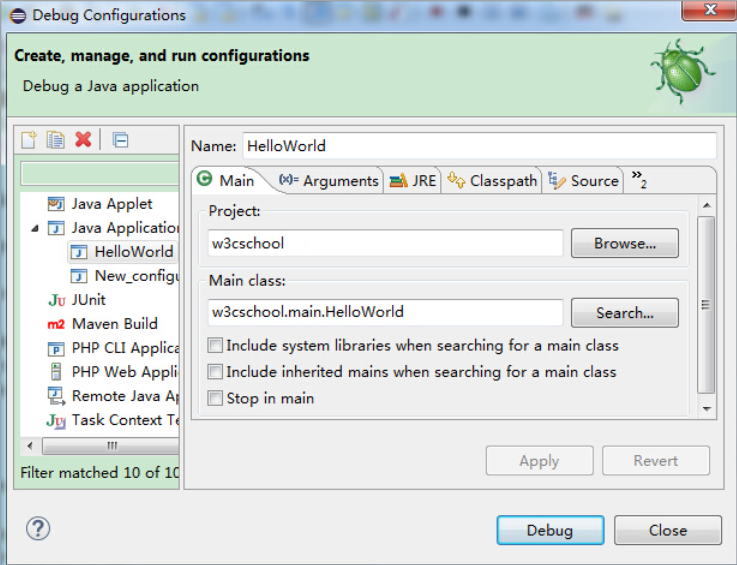This screenshot has width=737, height=565.
Task: Click the duplicate launch configuration icon
Action: pyautogui.click(x=55, y=140)
